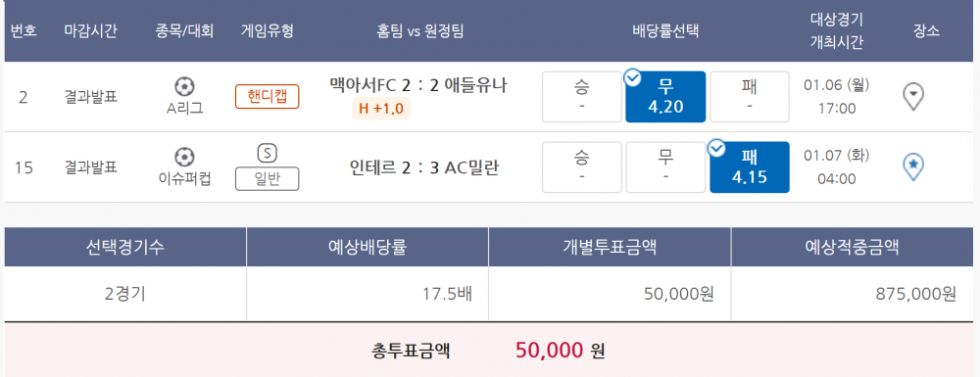Open the 인테르 2 : 3 AC밀란 match
Screen dimensions: 980x377
point(424,167)
